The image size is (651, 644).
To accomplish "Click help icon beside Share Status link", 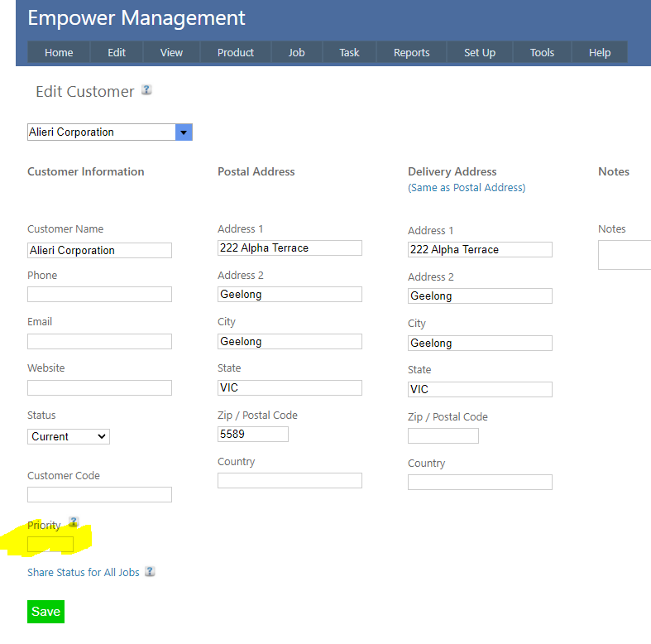I will click(x=150, y=571).
